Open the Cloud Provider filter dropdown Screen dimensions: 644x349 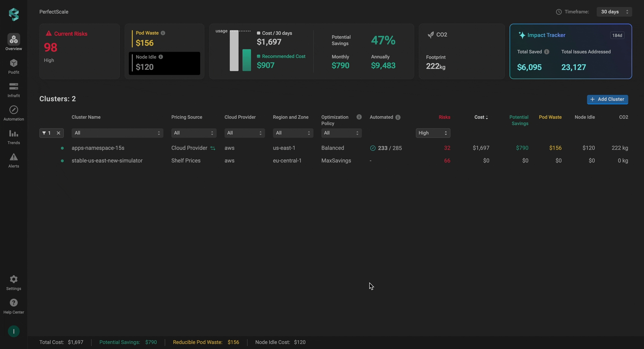click(244, 133)
